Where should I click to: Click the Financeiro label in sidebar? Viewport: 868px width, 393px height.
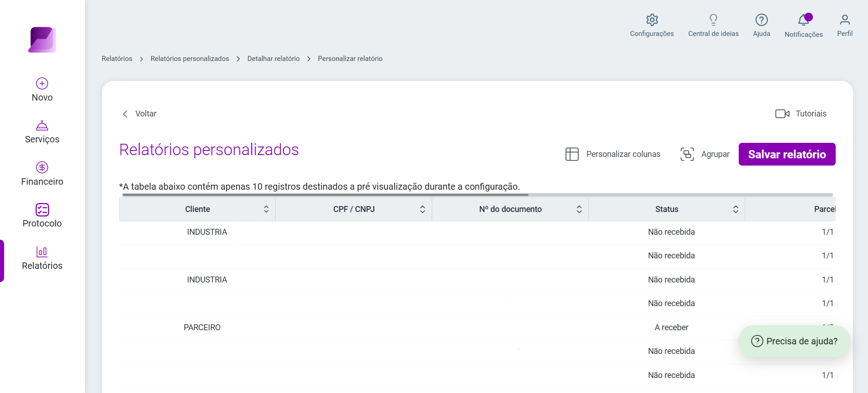[x=42, y=181]
